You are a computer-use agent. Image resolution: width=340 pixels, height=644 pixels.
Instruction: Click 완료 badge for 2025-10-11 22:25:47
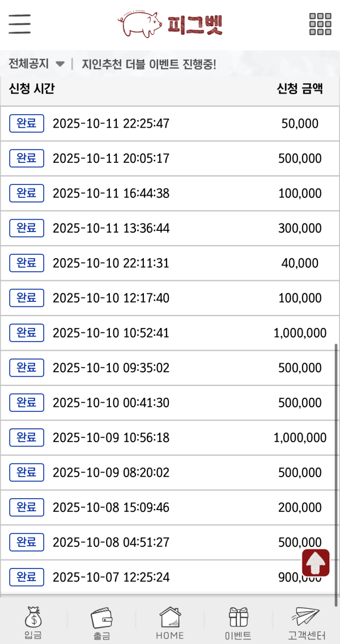tap(27, 123)
